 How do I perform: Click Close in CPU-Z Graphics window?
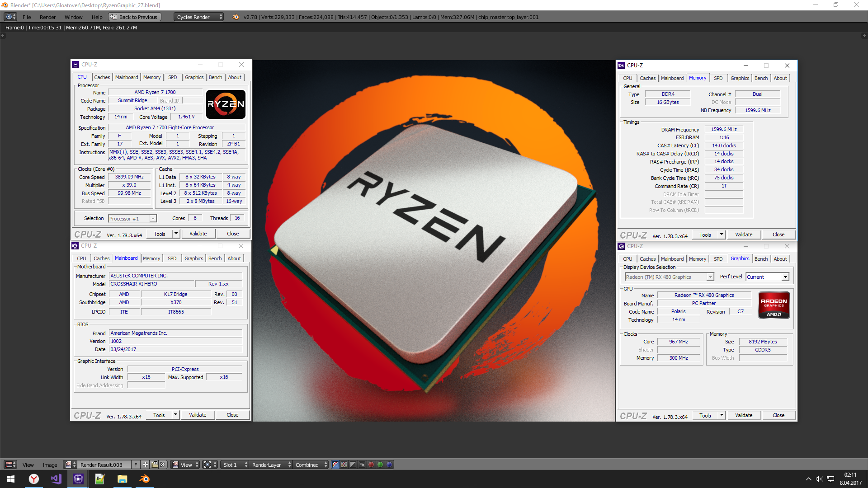coord(778,416)
